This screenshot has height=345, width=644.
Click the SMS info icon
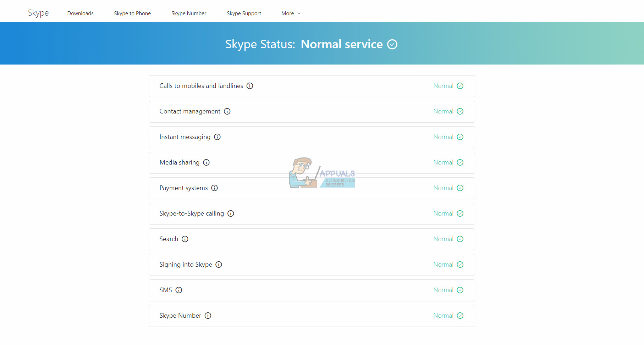click(179, 290)
